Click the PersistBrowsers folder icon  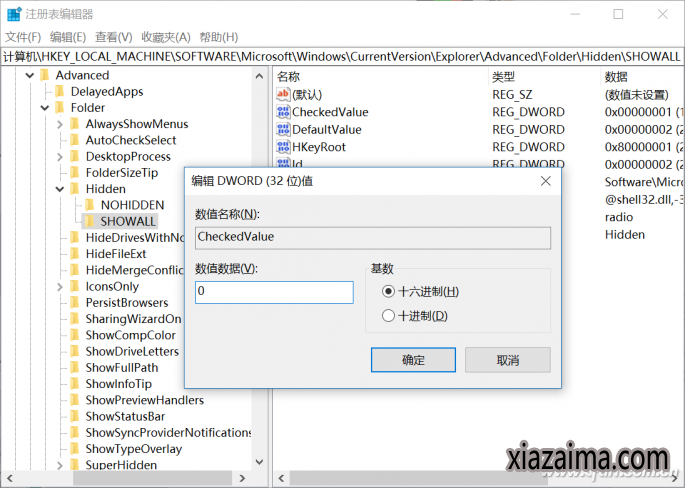coord(75,302)
